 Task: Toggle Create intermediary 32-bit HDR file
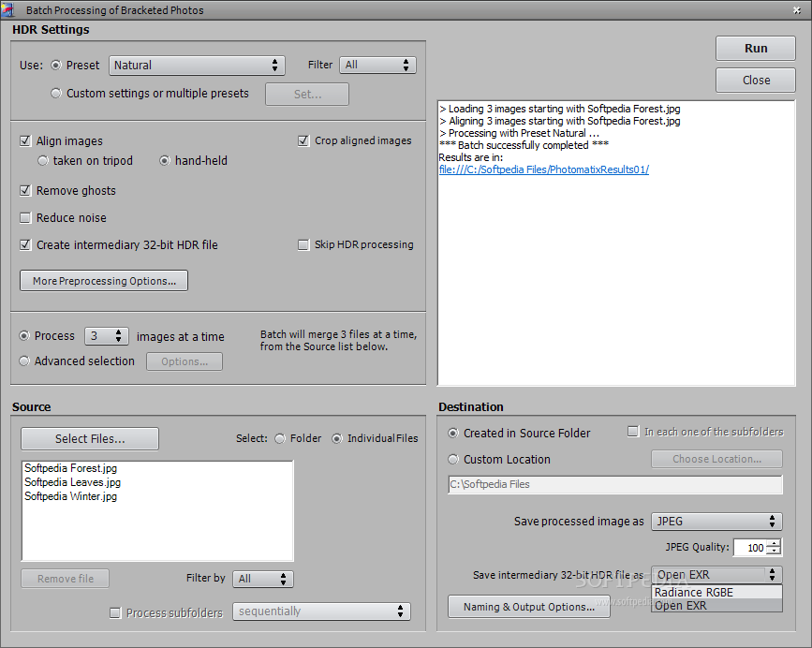click(x=25, y=244)
